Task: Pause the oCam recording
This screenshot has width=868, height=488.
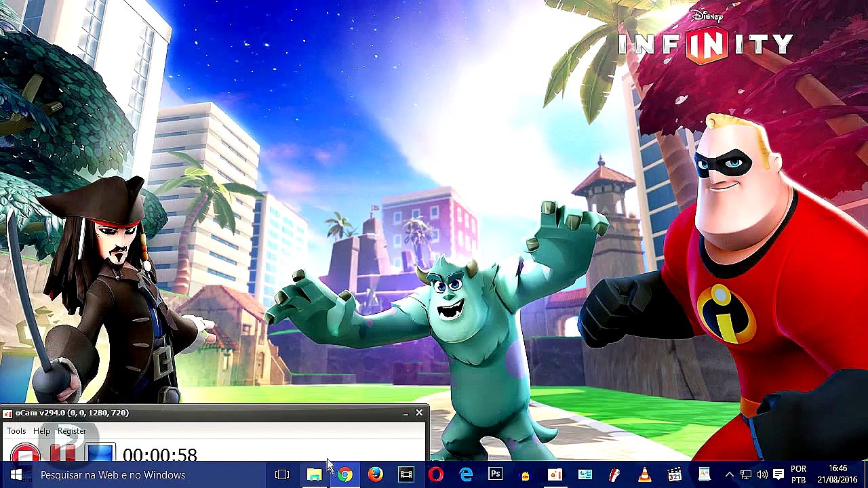Action: click(62, 453)
